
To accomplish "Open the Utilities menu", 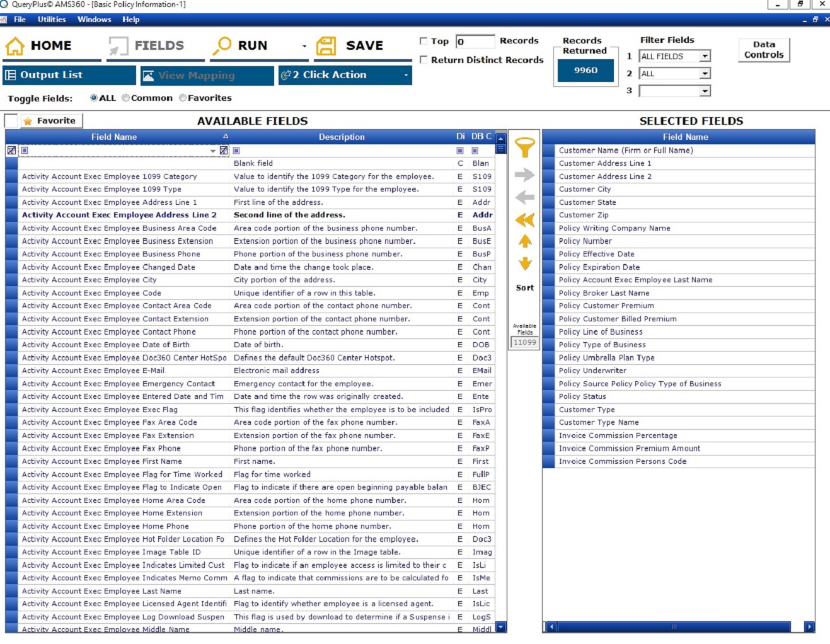I will click(52, 20).
